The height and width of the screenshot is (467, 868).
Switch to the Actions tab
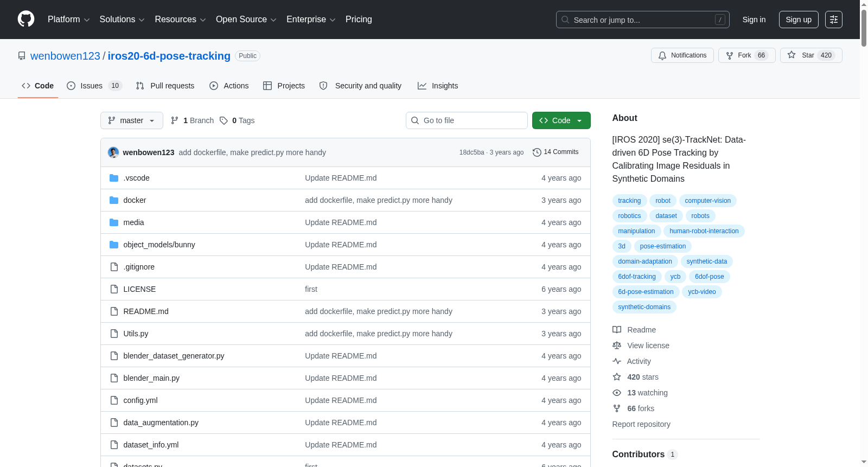coord(229,86)
